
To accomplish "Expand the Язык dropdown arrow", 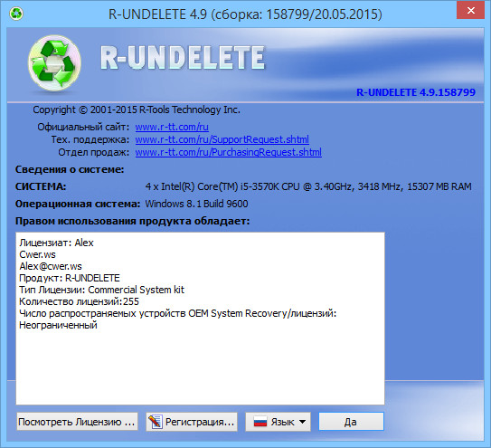I will [302, 422].
